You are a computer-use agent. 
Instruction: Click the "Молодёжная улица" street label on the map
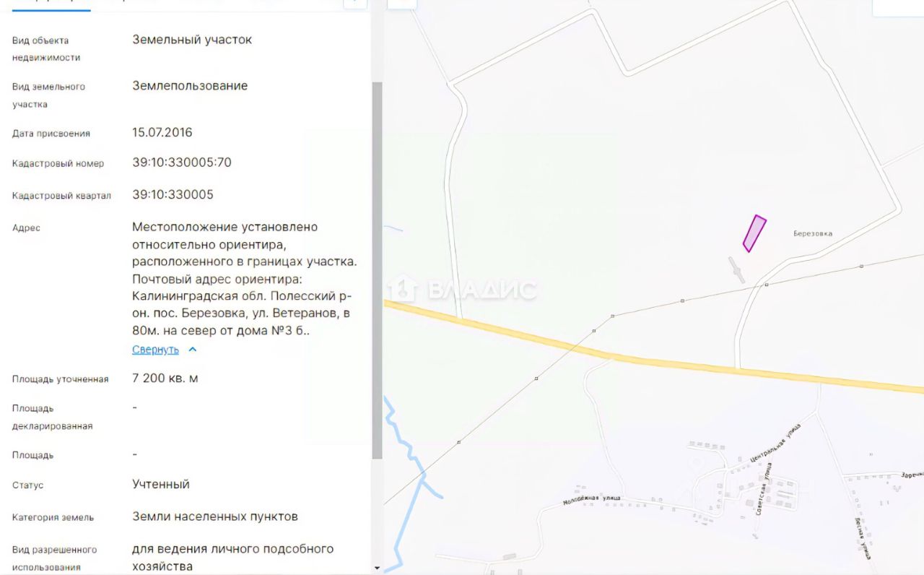[x=591, y=499]
